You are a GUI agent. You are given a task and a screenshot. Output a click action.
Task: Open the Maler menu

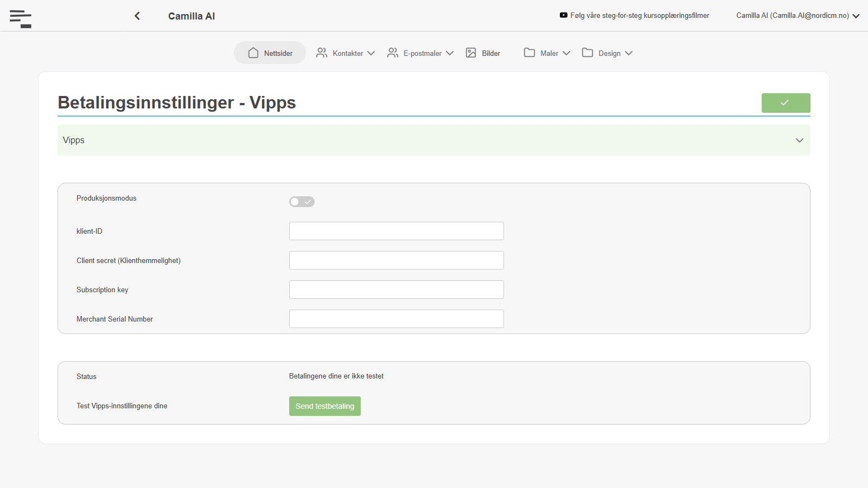point(547,53)
